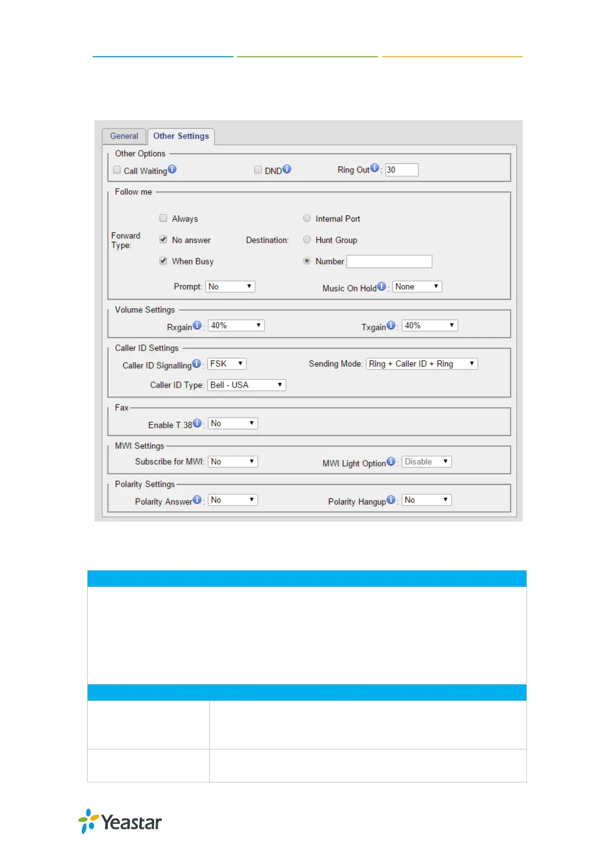This screenshot has width=614, height=868.
Task: Uncheck the When Busy forward type
Action: pyautogui.click(x=163, y=261)
